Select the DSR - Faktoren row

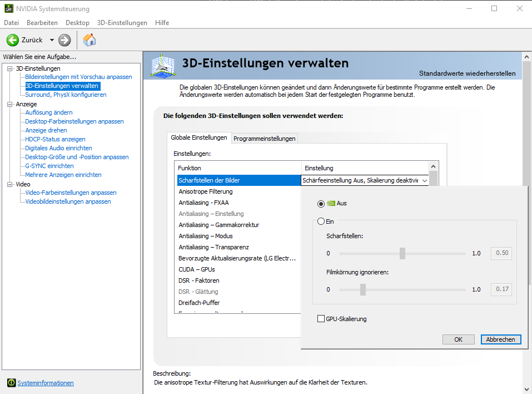pyautogui.click(x=239, y=280)
